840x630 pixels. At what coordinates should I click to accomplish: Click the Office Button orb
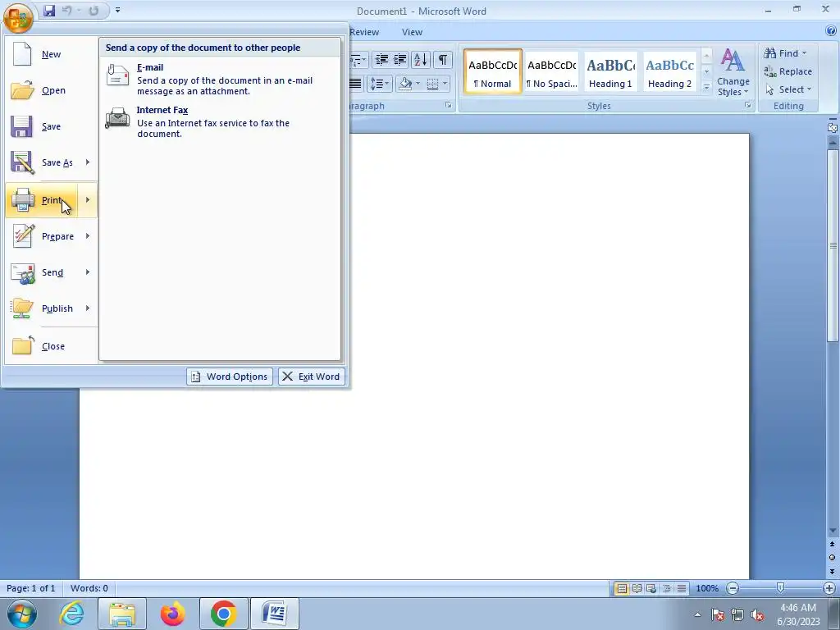tap(18, 17)
